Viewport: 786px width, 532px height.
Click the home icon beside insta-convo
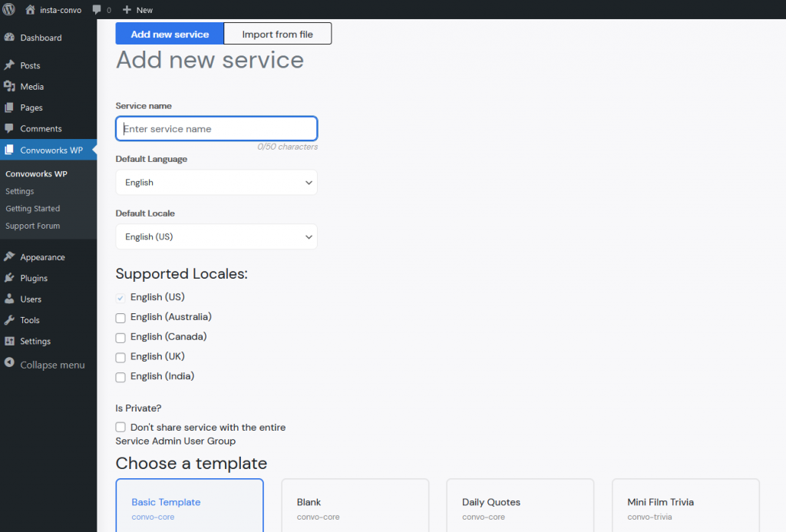point(30,9)
